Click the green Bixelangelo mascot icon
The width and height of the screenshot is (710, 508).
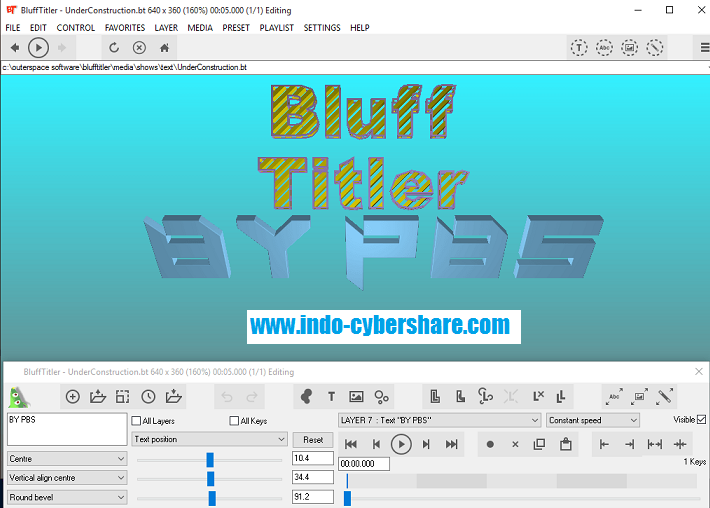coord(19,397)
